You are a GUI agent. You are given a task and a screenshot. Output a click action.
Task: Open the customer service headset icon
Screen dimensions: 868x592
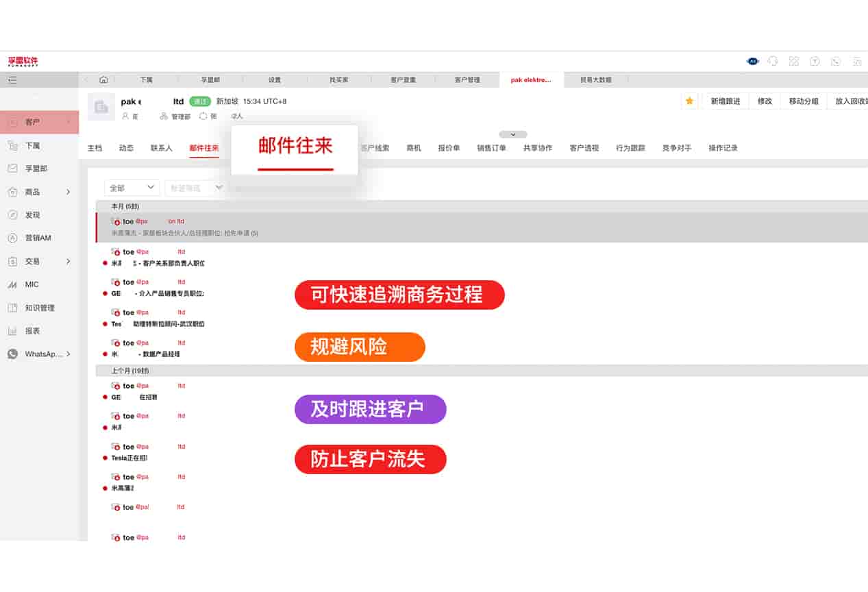click(x=773, y=61)
